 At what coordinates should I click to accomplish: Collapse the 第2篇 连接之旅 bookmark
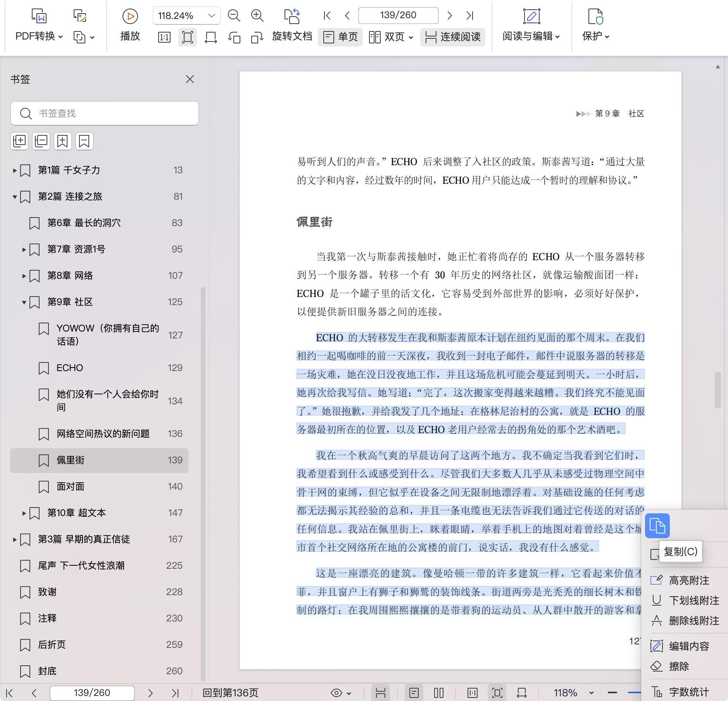[x=15, y=197]
